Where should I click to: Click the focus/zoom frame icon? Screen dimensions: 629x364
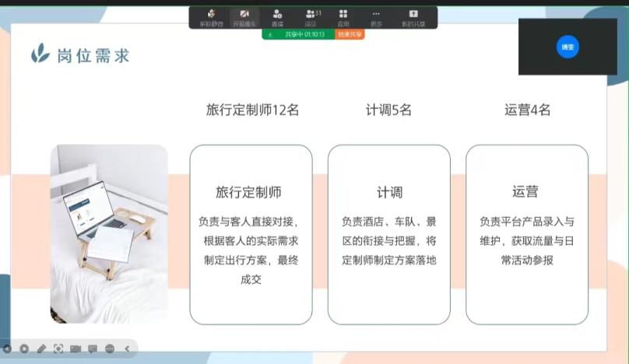click(x=58, y=348)
